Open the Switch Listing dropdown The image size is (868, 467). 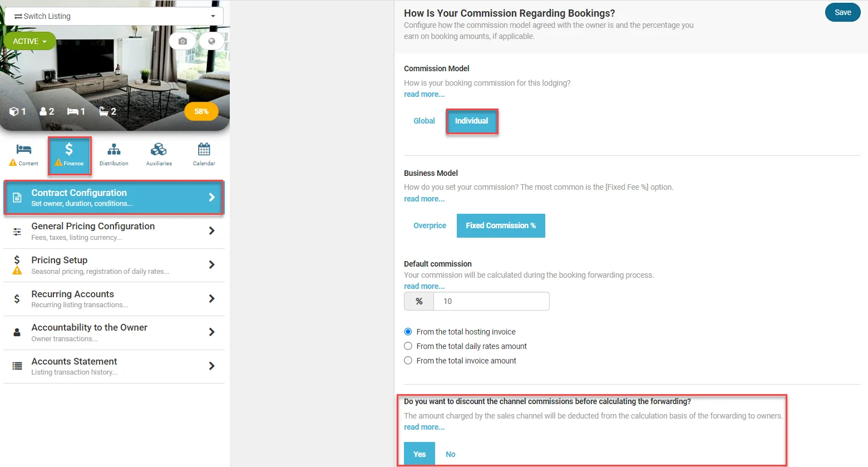[115, 16]
